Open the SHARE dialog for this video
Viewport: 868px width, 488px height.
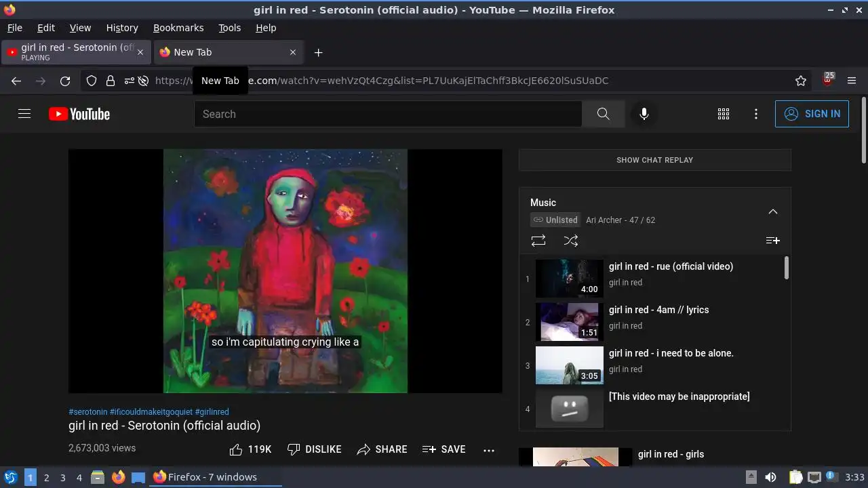point(382,449)
